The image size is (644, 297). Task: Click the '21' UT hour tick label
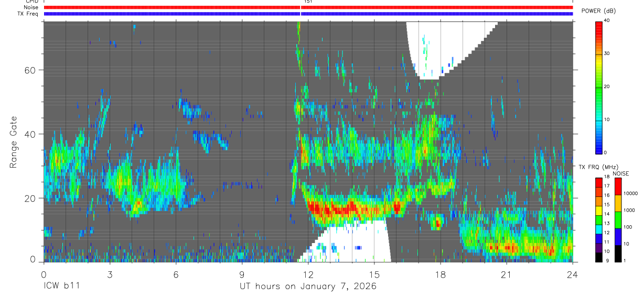507,274
